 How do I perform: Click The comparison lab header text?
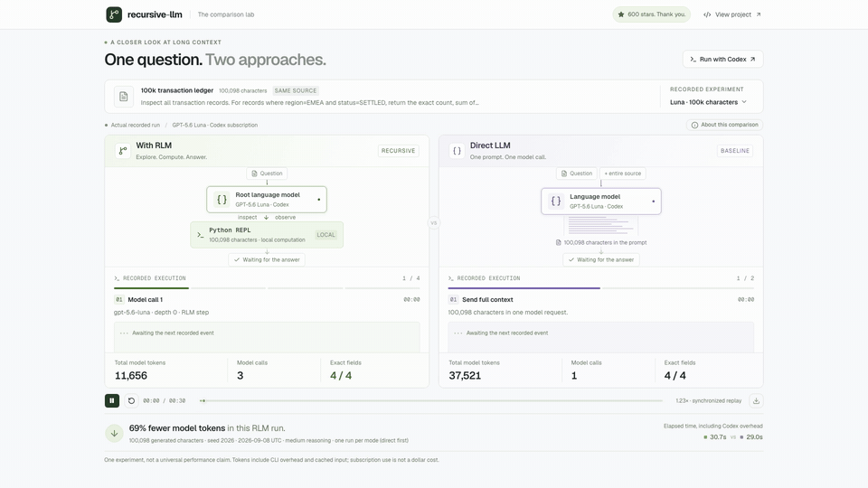(x=226, y=14)
